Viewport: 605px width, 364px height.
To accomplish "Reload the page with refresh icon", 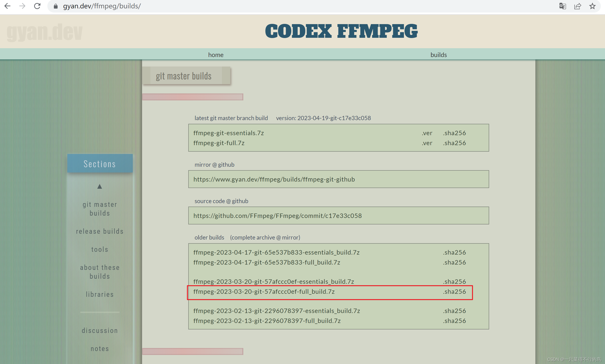I will [x=37, y=6].
